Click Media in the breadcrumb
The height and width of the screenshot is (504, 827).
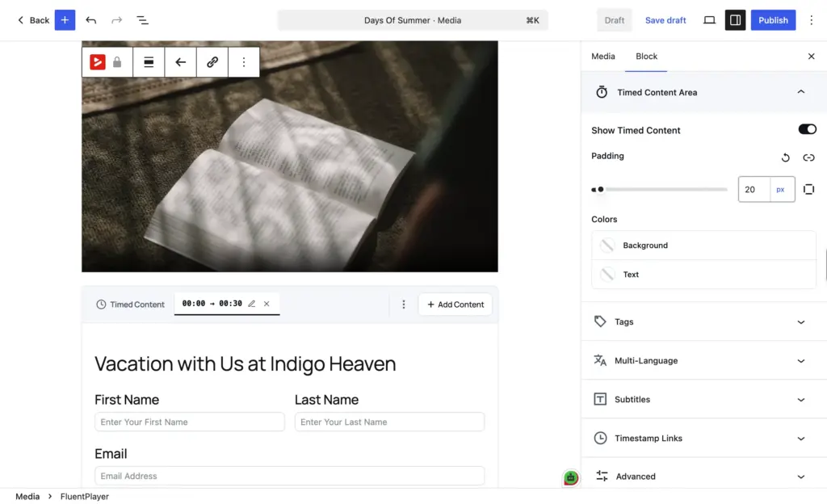(x=27, y=497)
